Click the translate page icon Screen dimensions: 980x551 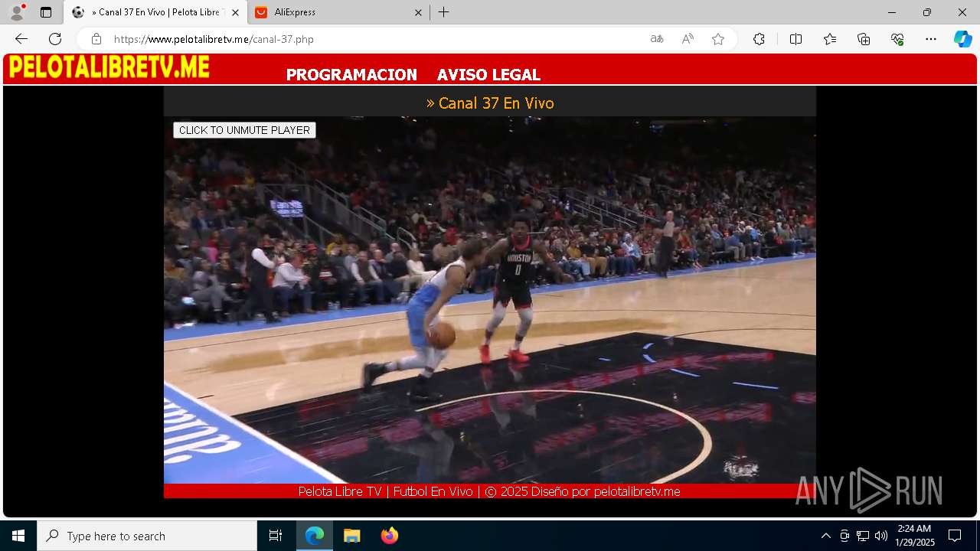pos(657,39)
